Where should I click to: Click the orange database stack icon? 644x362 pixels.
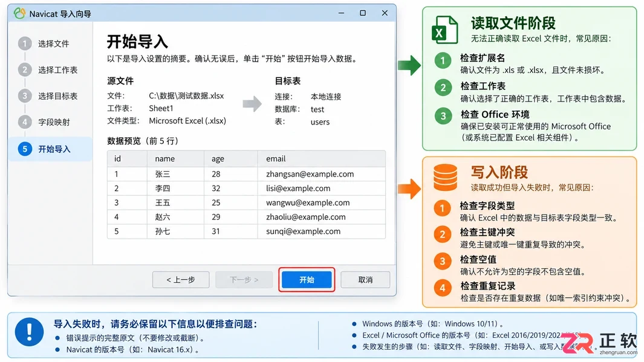(445, 178)
